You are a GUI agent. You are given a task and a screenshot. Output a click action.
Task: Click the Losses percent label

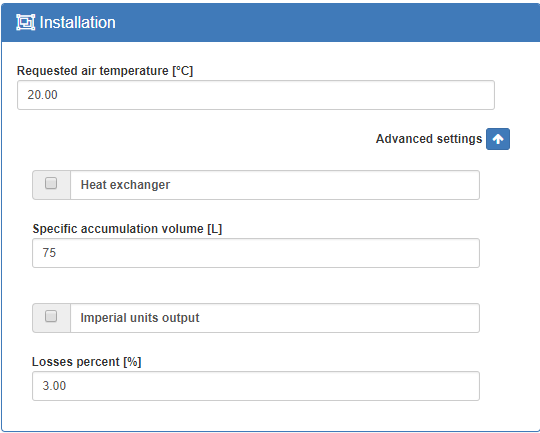pyautogui.click(x=86, y=362)
